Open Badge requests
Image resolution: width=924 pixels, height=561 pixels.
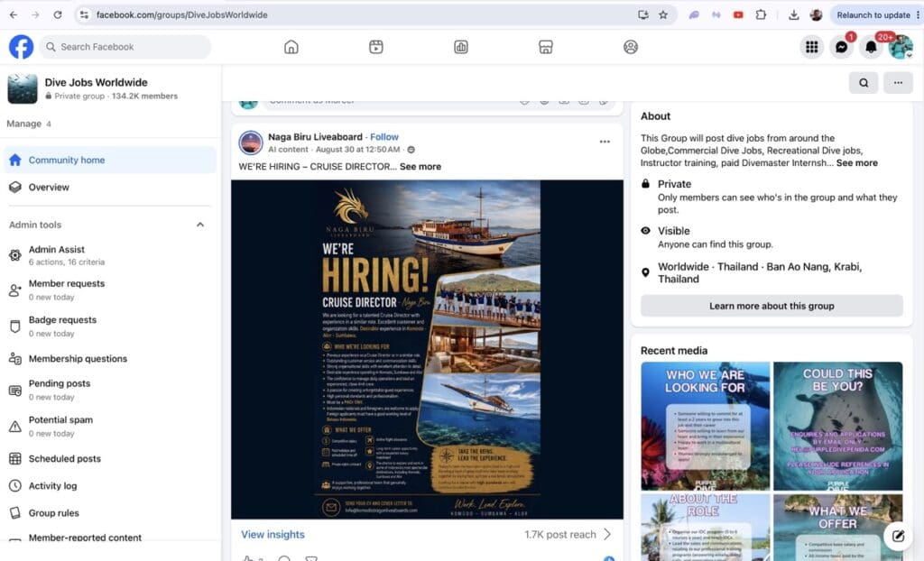110,326
